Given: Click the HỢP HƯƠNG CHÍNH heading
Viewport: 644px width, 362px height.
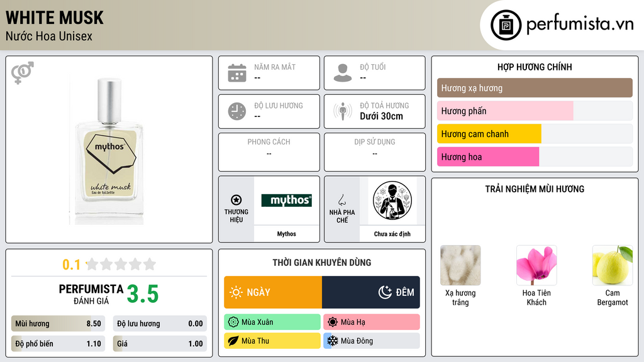Looking at the screenshot, I should (535, 67).
